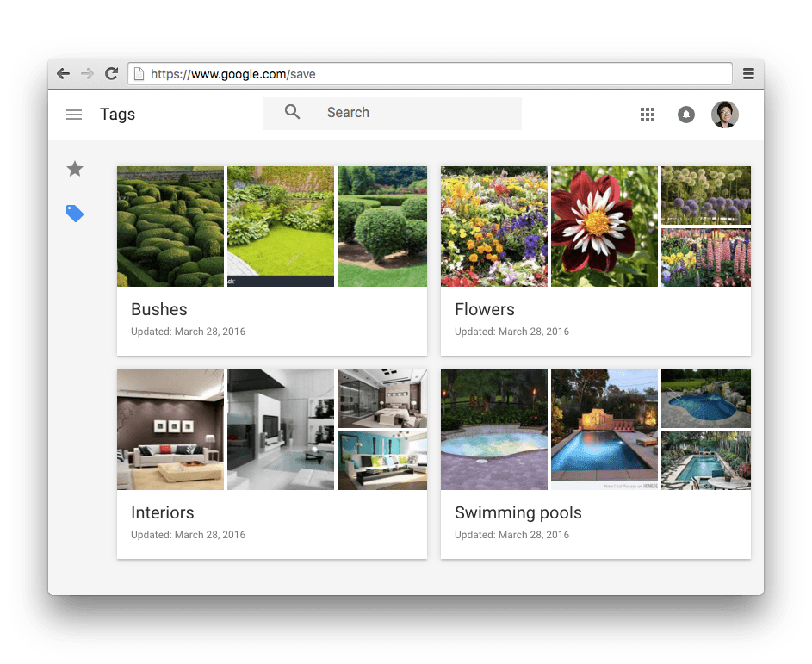Open the Swimming pools tag collection

click(518, 513)
